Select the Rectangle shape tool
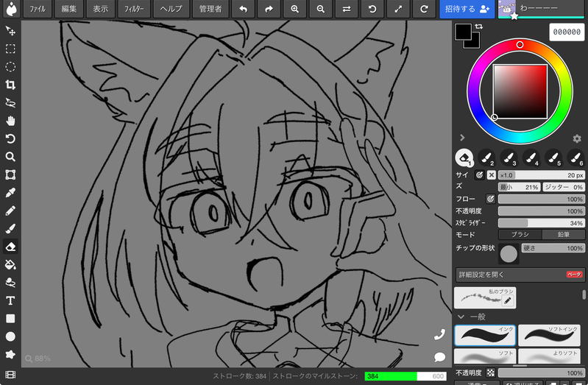Image resolution: width=588 pixels, height=385 pixels. [10, 319]
